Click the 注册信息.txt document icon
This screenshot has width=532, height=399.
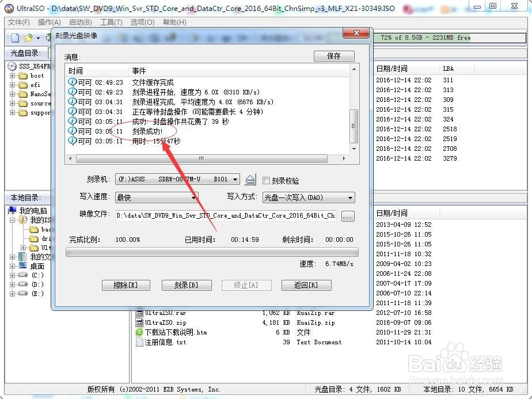[139, 342]
